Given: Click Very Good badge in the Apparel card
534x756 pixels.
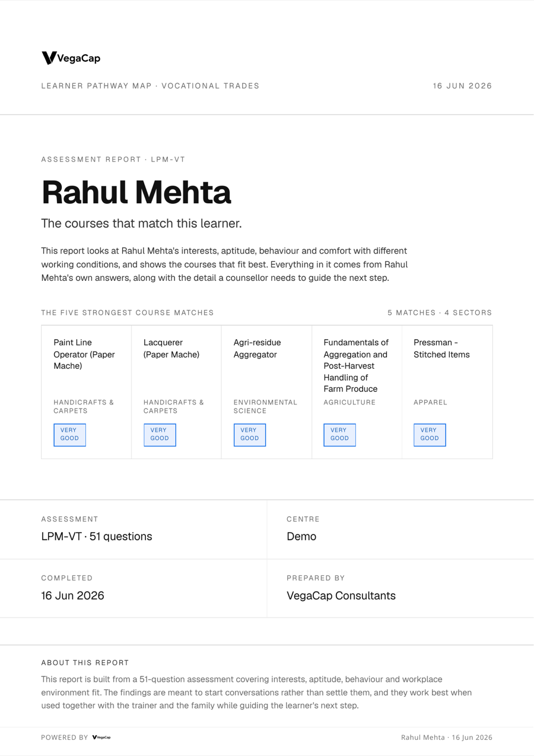Looking at the screenshot, I should [x=430, y=435].
